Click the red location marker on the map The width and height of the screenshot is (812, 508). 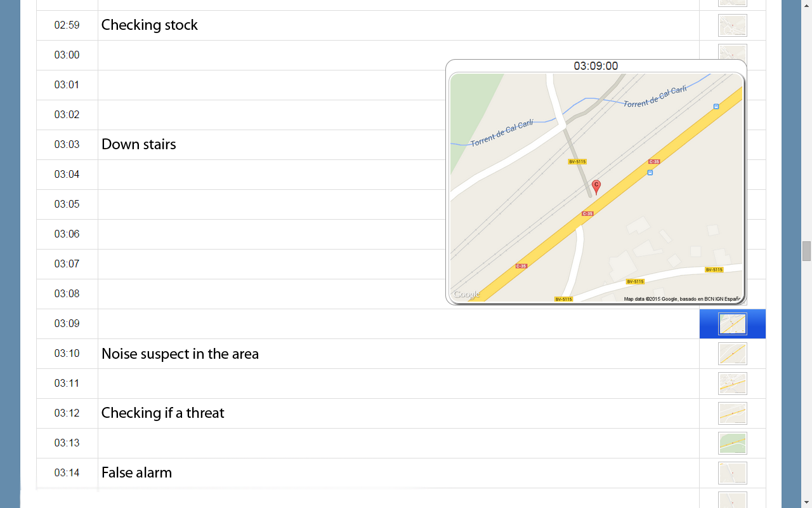click(x=596, y=187)
